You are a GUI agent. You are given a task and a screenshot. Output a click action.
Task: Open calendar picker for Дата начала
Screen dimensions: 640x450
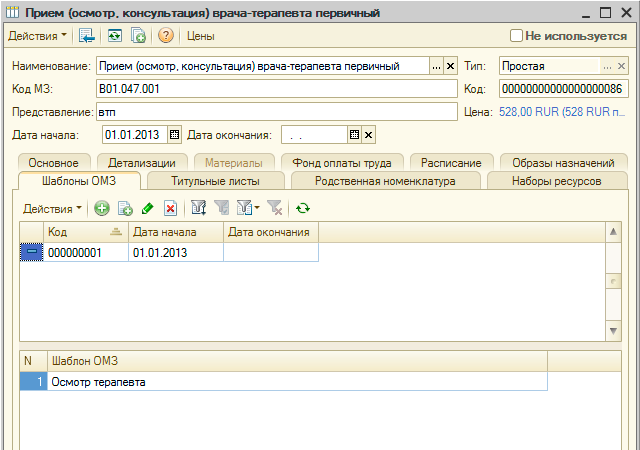[174, 135]
